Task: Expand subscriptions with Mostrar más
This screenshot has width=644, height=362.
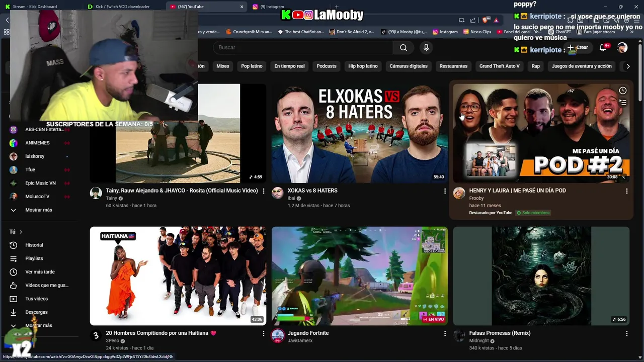Action: (39, 210)
